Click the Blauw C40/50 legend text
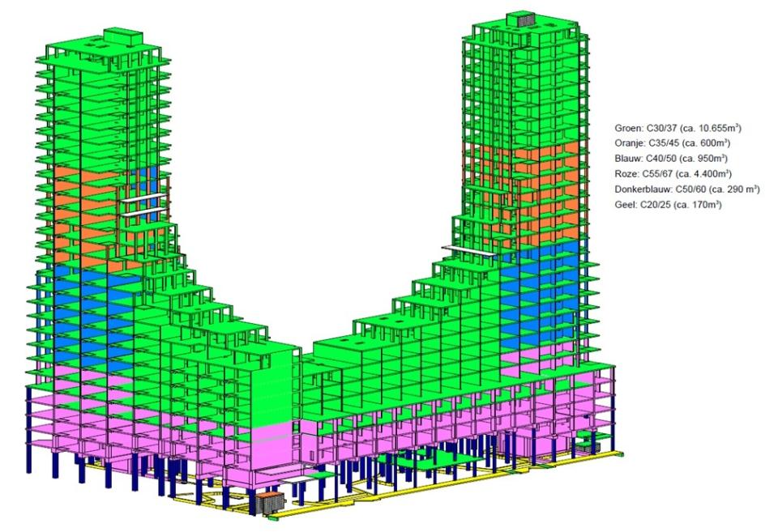Image resolution: width=778 pixels, height=532 pixels. point(671,159)
